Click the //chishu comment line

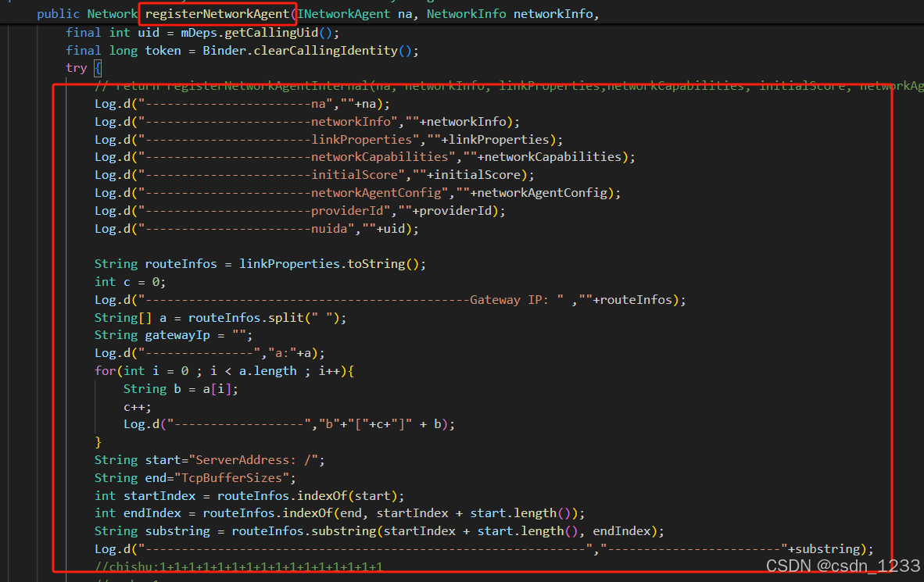(238, 566)
